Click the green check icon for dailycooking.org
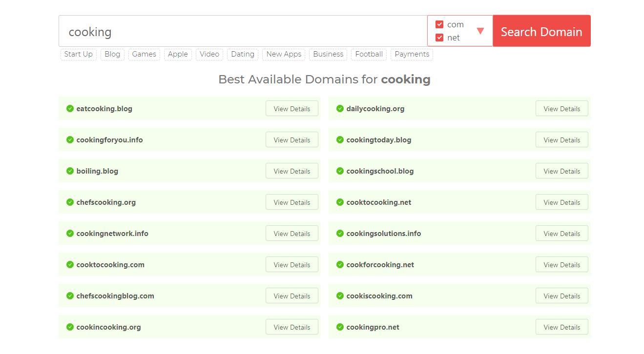 click(340, 108)
